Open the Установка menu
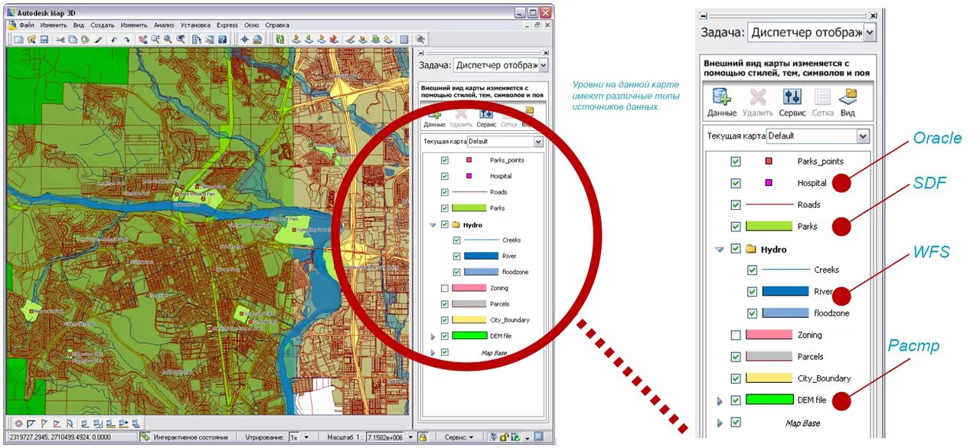This screenshot has width=980, height=448. pos(195,25)
